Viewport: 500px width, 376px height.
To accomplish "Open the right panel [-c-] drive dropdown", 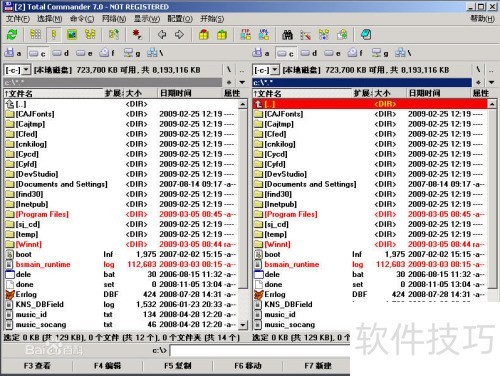I will [x=275, y=70].
